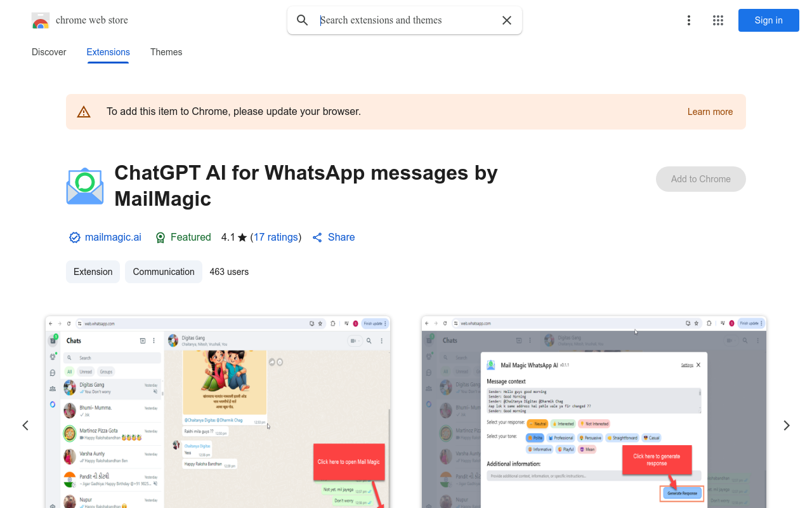This screenshot has height=508, width=812.
Task: Click the Featured badge icon
Action: tap(160, 237)
